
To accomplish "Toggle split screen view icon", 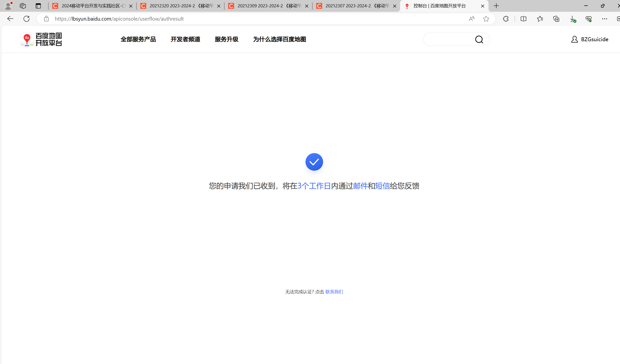I will pos(523,19).
